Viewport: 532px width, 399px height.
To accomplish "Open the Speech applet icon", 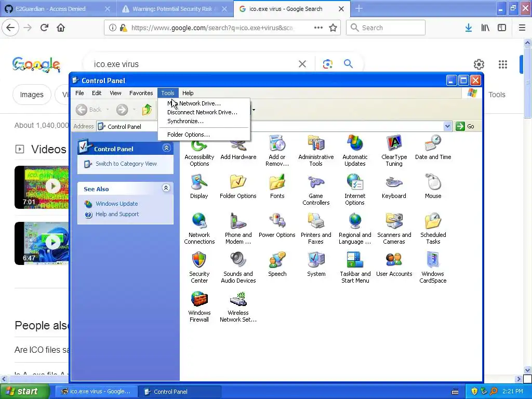I will pos(277,264).
